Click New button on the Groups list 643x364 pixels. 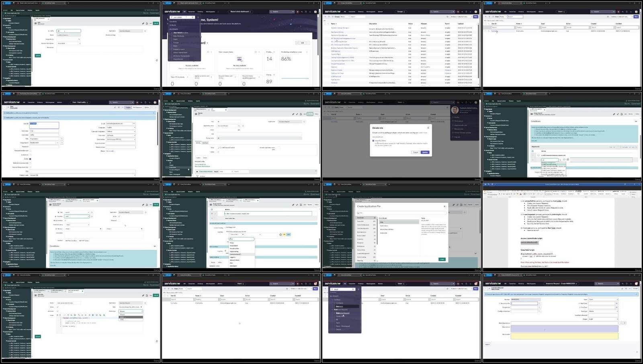coord(475,16)
